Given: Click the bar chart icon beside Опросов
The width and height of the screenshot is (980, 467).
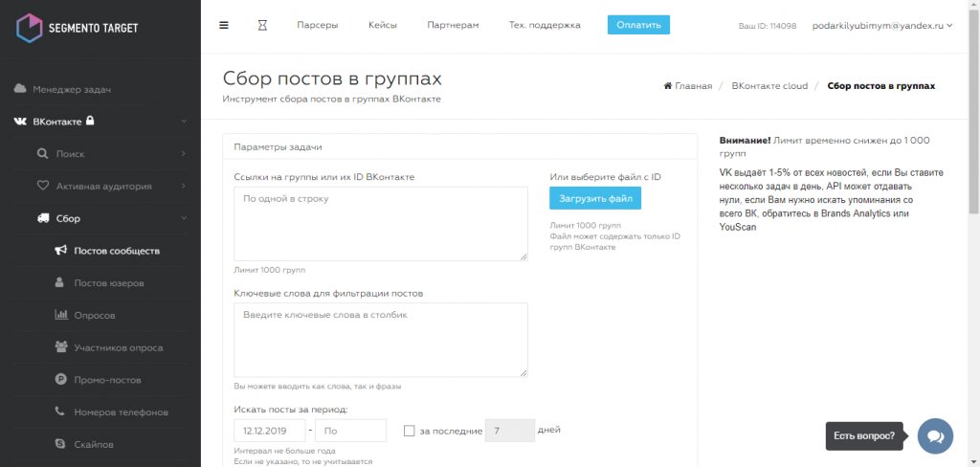Looking at the screenshot, I should (x=60, y=315).
